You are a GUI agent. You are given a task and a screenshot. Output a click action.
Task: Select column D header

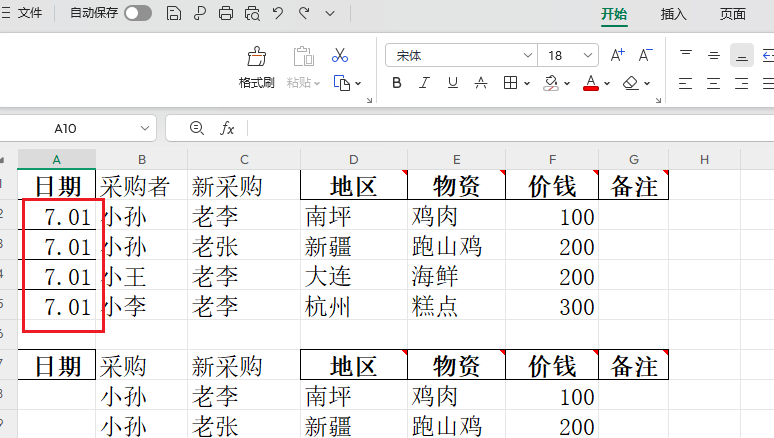(x=353, y=159)
